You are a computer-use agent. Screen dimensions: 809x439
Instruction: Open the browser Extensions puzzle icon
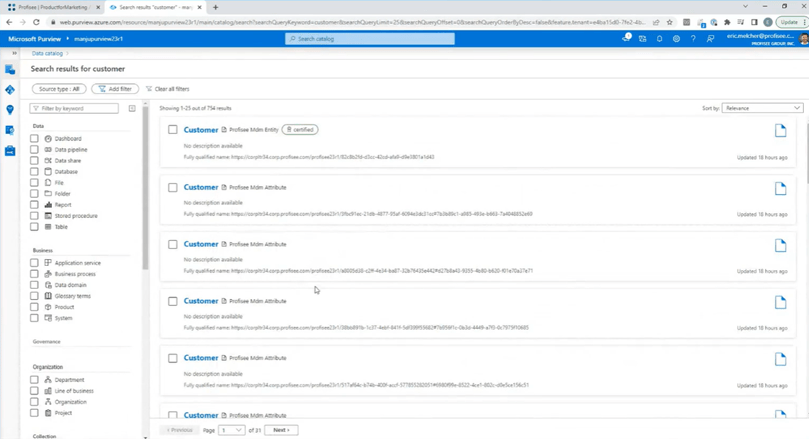point(727,22)
